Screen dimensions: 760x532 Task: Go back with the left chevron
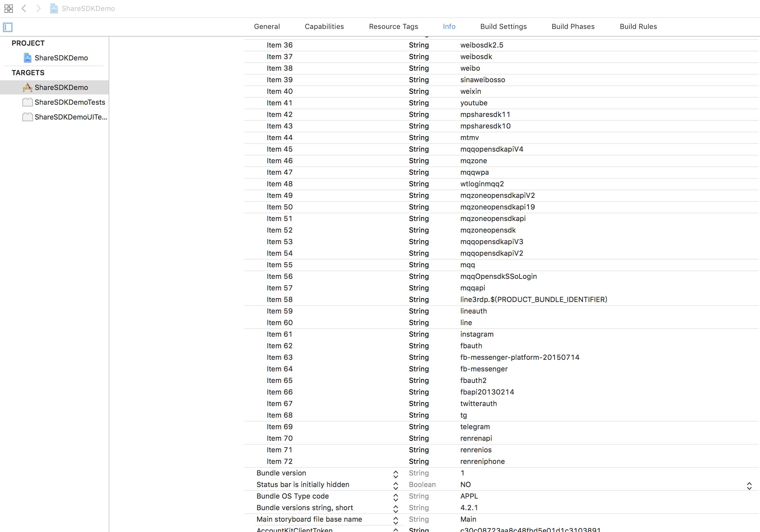[x=24, y=9]
